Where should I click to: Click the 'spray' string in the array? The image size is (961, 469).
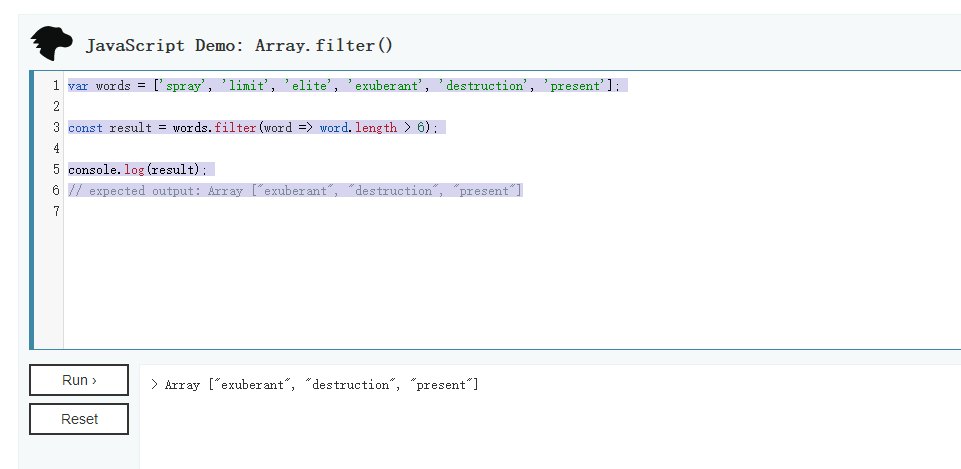click(182, 86)
